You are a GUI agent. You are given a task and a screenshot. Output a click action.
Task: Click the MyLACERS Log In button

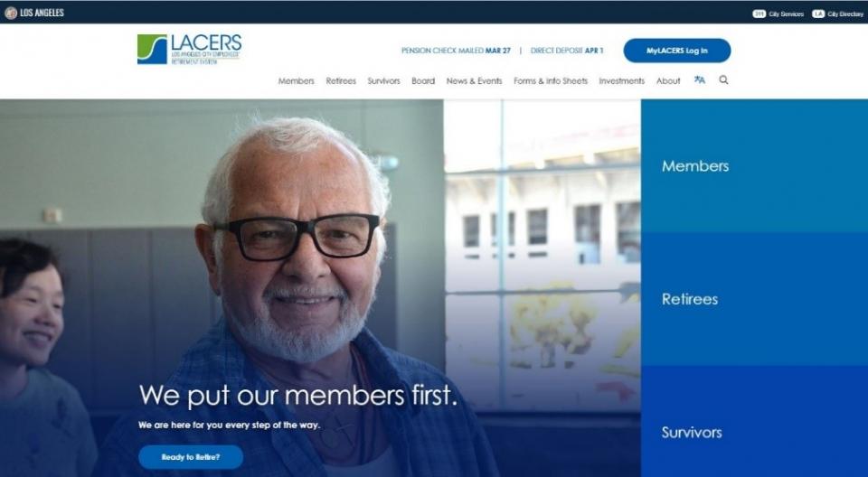pyautogui.click(x=677, y=51)
